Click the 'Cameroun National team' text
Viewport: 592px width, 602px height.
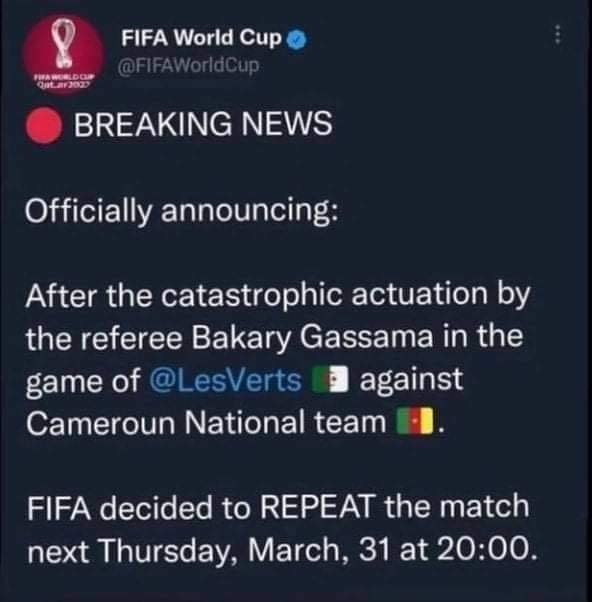coord(206,422)
